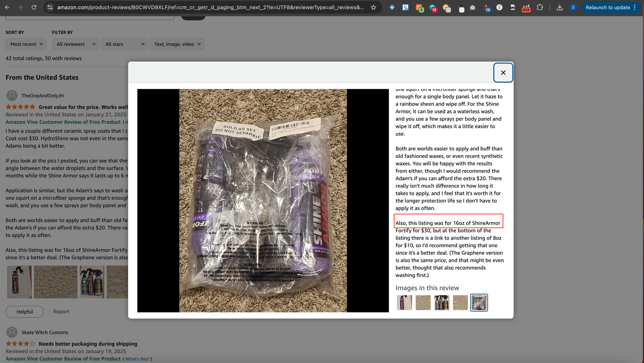Open Amazon Vine link in TheOneAndOnlyJH review
The width and height of the screenshot is (644, 363).
coord(63,122)
